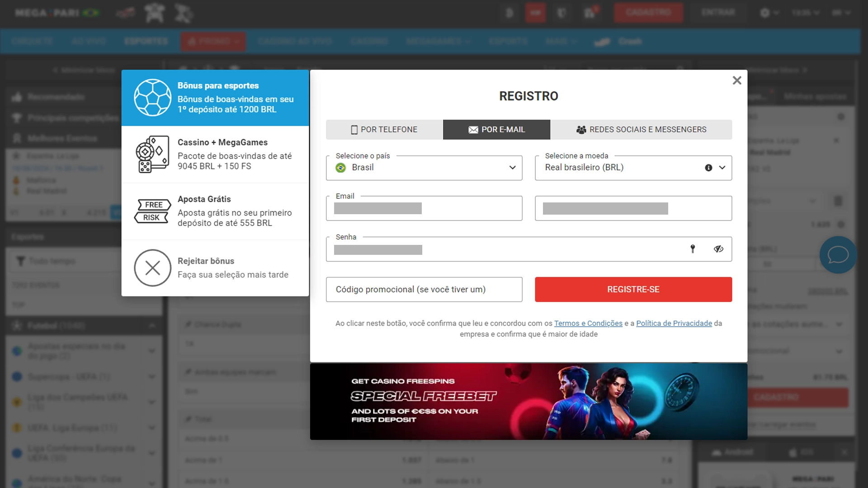Click the dollar sign icon in header
This screenshot has height=488, width=868.
[509, 13]
